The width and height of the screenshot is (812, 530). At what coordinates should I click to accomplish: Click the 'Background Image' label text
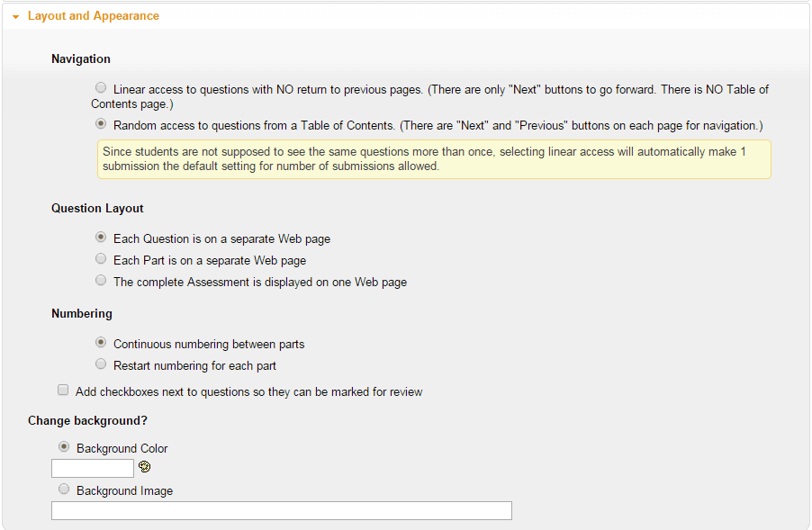pos(125,490)
